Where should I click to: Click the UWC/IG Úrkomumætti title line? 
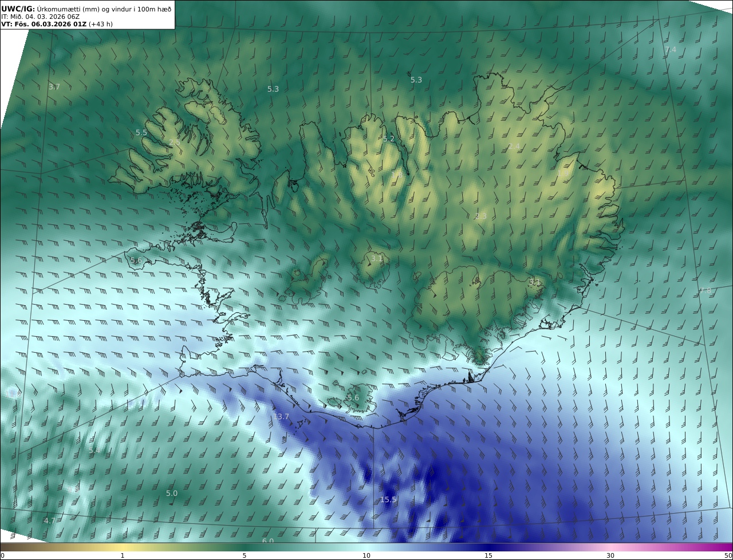(86, 9)
